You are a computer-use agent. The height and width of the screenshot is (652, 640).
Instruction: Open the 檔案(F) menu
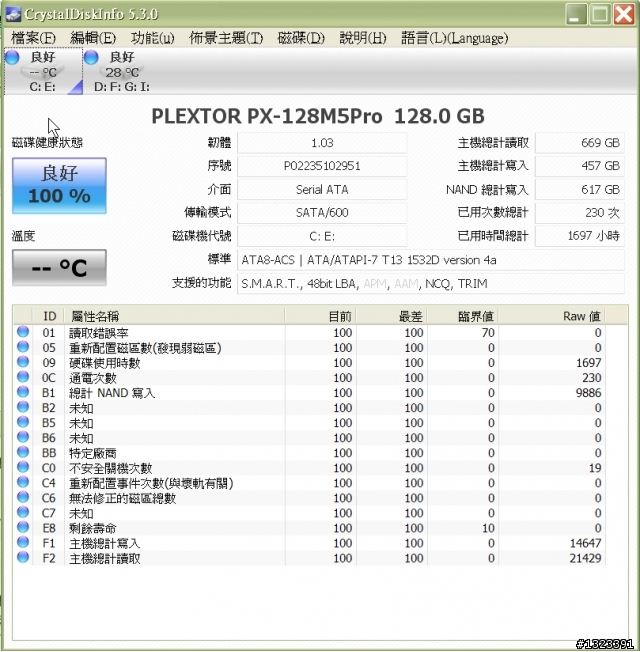[x=33, y=38]
